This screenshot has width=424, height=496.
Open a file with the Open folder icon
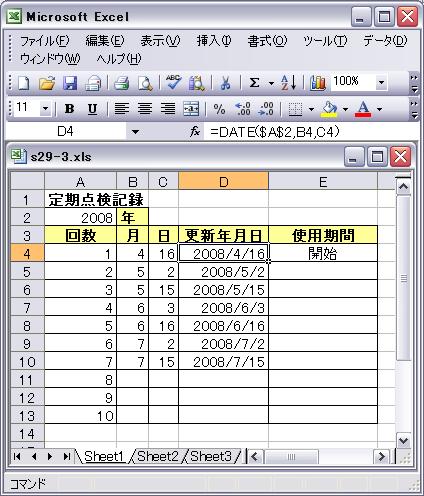coord(47,83)
